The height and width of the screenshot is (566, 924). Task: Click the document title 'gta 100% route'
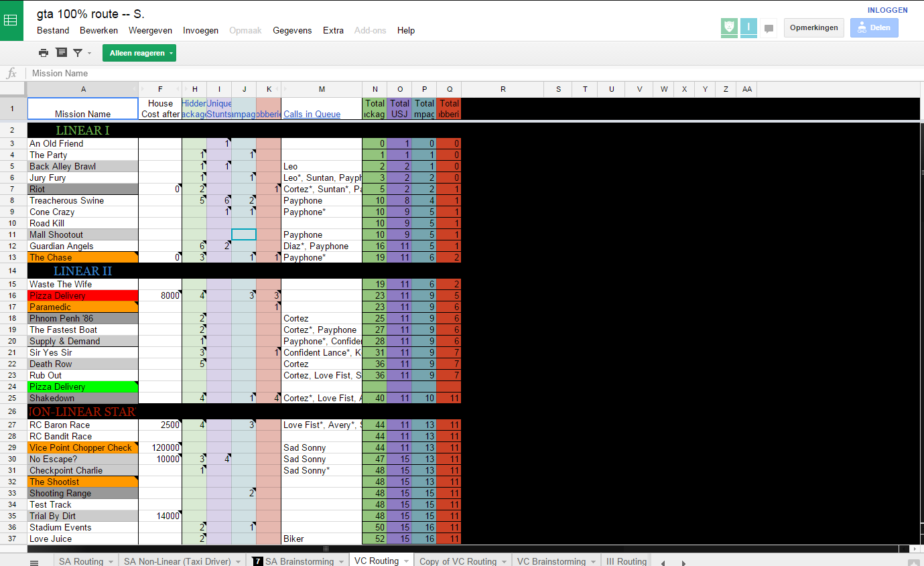[90, 13]
